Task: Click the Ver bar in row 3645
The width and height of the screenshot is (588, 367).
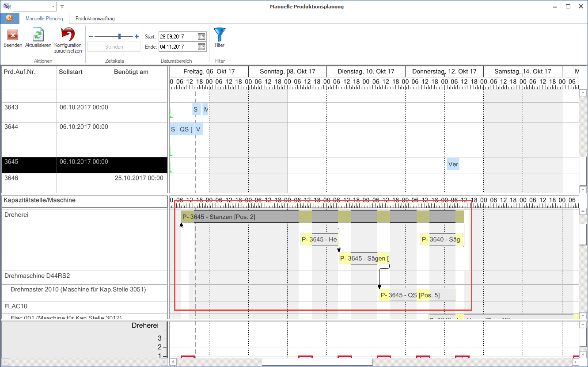Action: pyautogui.click(x=453, y=164)
